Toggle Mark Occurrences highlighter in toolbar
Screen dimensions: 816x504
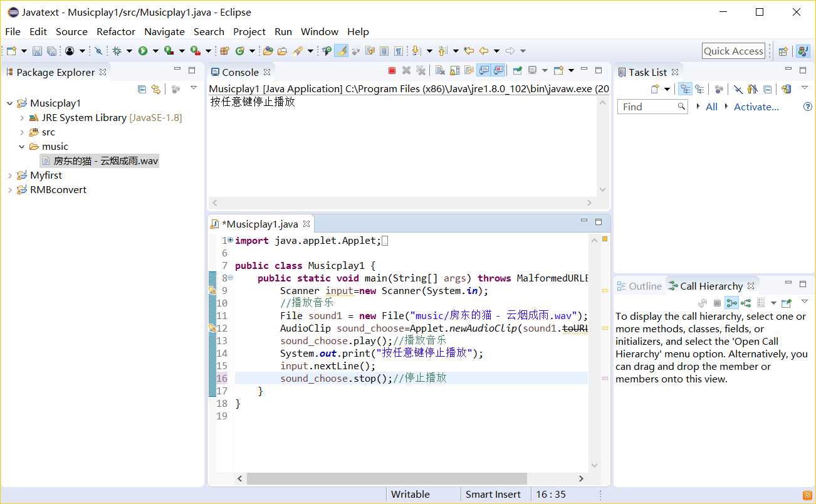pyautogui.click(x=341, y=51)
